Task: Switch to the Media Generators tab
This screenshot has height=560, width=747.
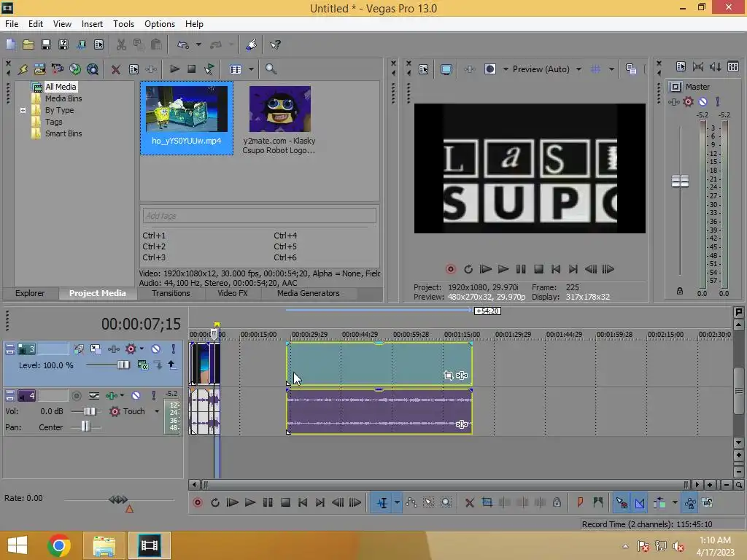Action: [x=309, y=293]
